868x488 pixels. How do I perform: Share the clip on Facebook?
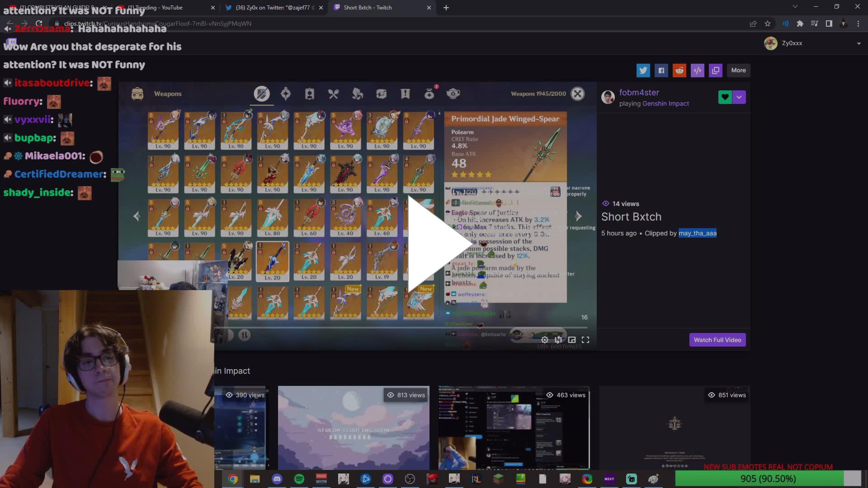click(661, 70)
